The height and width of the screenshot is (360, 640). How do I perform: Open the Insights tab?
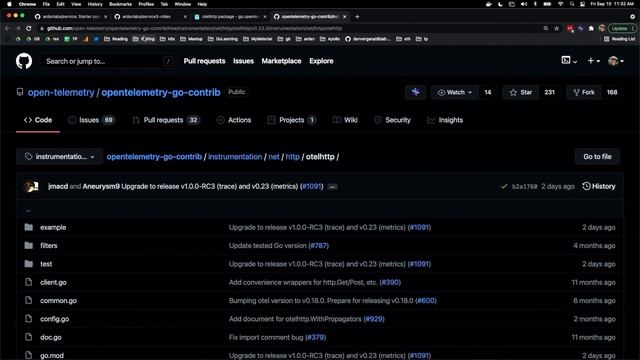pyautogui.click(x=445, y=120)
